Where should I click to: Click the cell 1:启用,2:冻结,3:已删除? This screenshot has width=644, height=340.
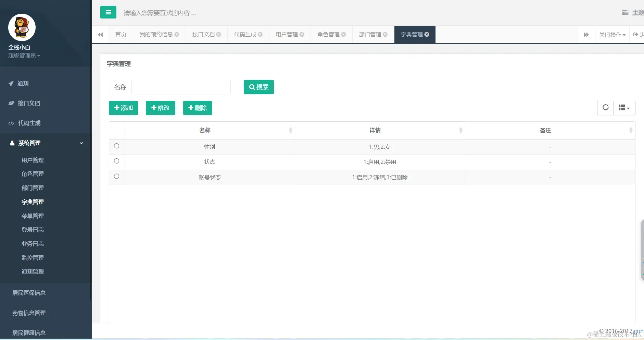click(x=380, y=178)
